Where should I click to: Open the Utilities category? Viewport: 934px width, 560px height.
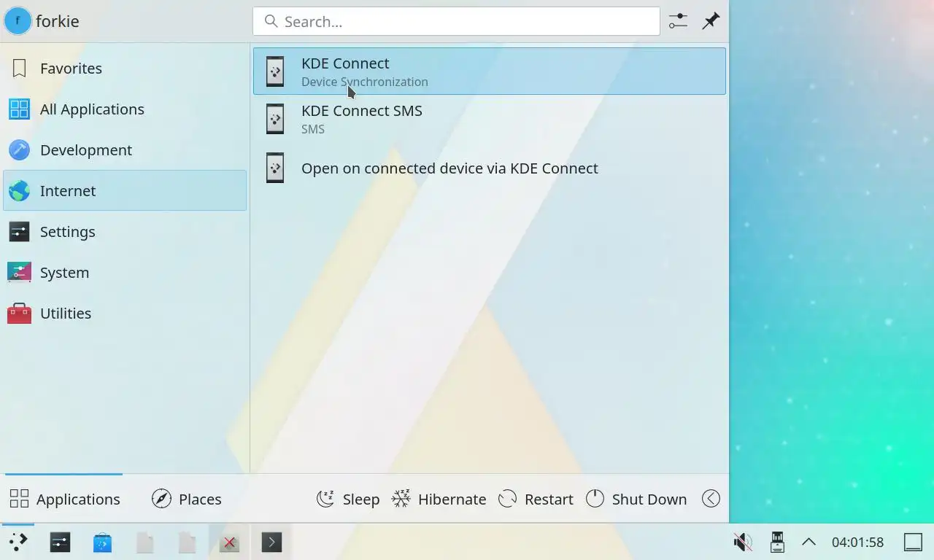pyautogui.click(x=125, y=314)
